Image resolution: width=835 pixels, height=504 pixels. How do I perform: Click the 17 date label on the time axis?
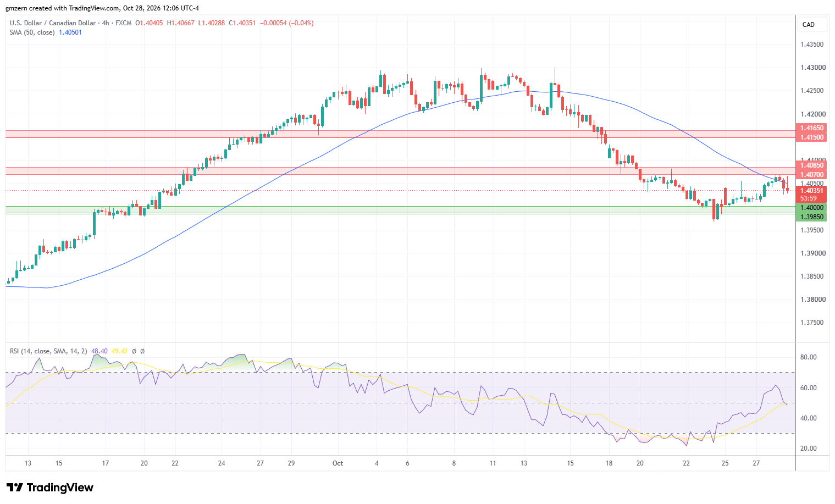105,463
